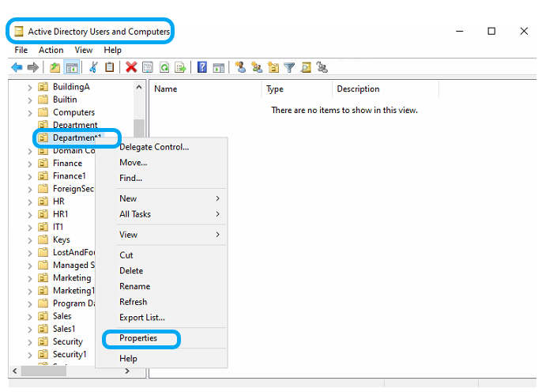Click tree pane horizontal scroll-right arrow
Viewport: 542px width, 392px height.
[127, 371]
